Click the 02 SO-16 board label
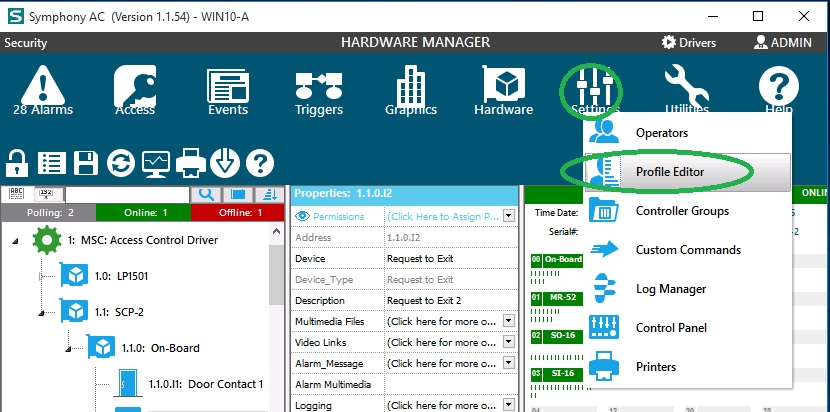 [x=556, y=336]
